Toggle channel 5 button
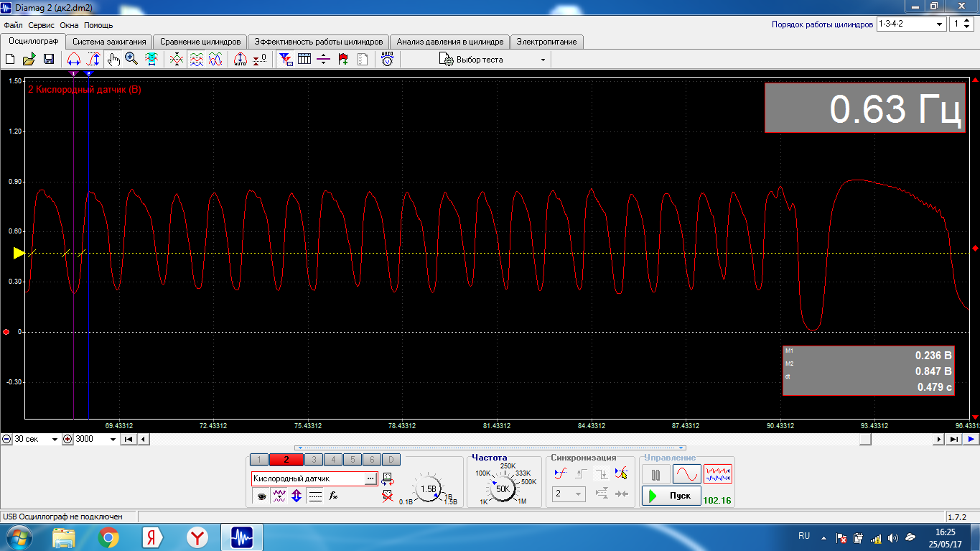This screenshot has height=551, width=980. pyautogui.click(x=352, y=460)
